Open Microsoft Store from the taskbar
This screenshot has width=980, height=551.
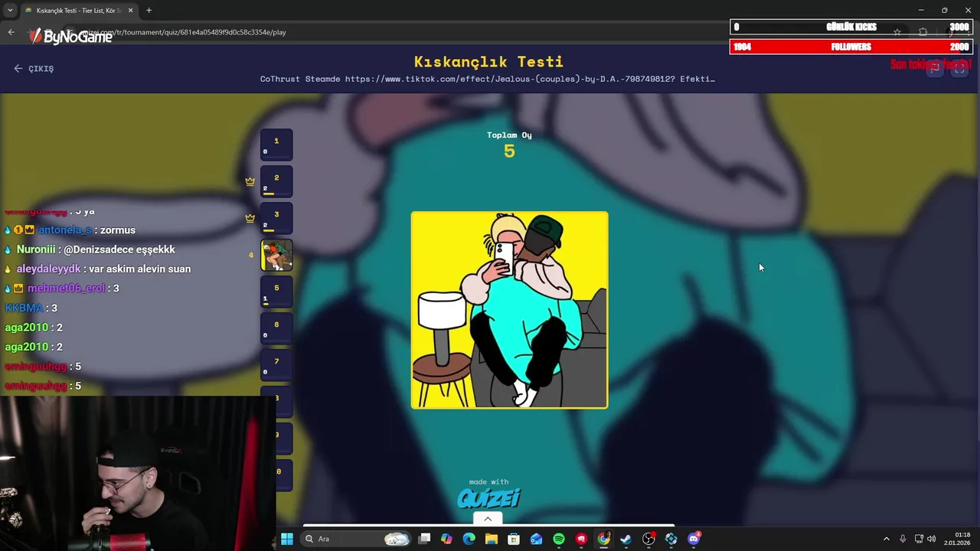(514, 539)
